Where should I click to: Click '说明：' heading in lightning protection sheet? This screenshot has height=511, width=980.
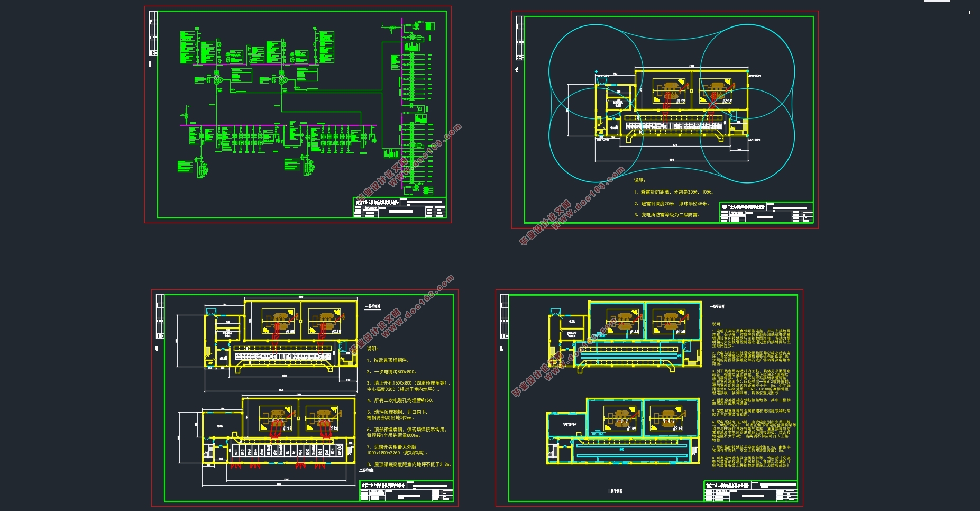click(640, 180)
